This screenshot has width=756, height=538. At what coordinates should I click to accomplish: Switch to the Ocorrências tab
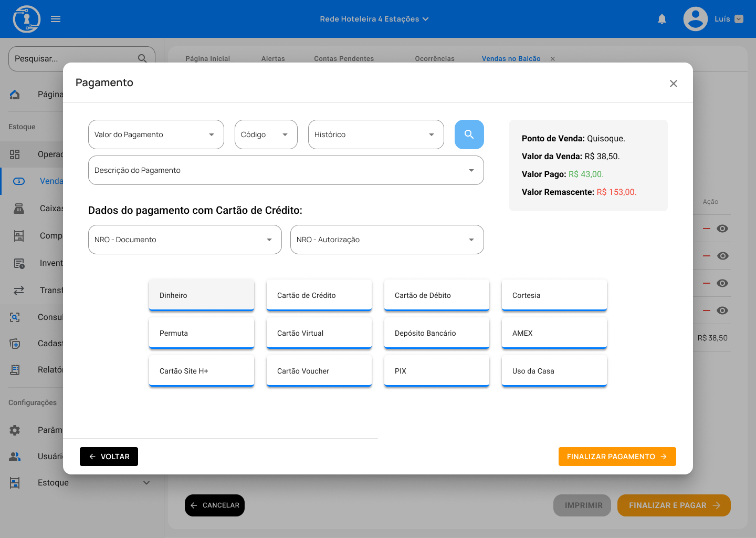coord(434,59)
